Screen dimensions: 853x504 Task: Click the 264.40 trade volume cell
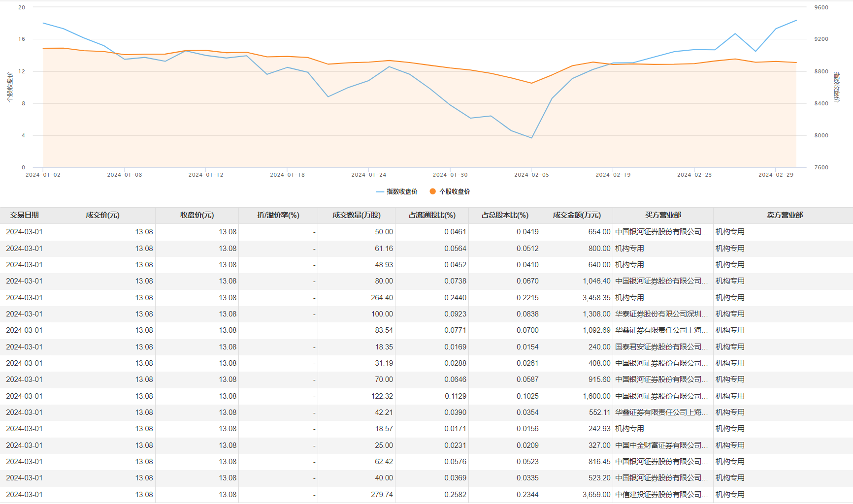tap(382, 298)
